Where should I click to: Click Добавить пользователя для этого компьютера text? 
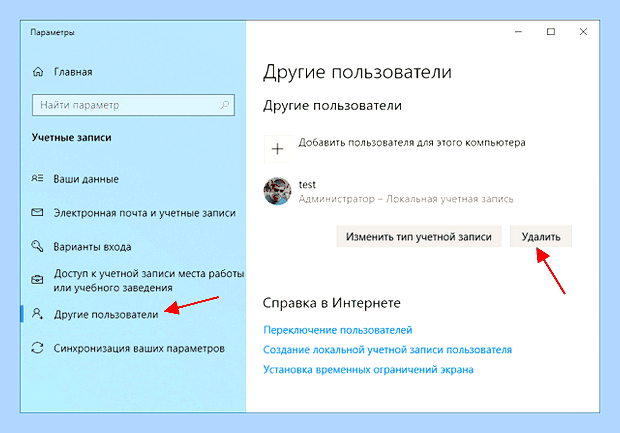point(412,142)
